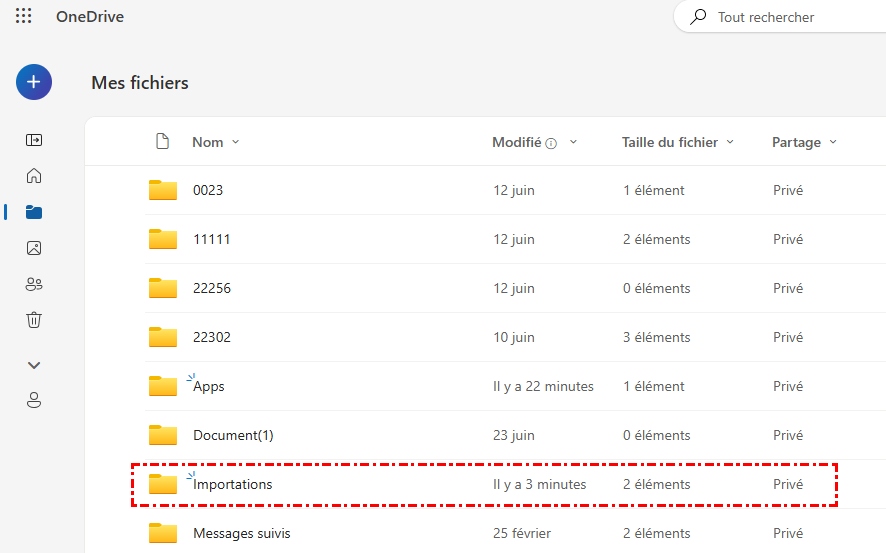Open the Apps folder

[x=209, y=386]
